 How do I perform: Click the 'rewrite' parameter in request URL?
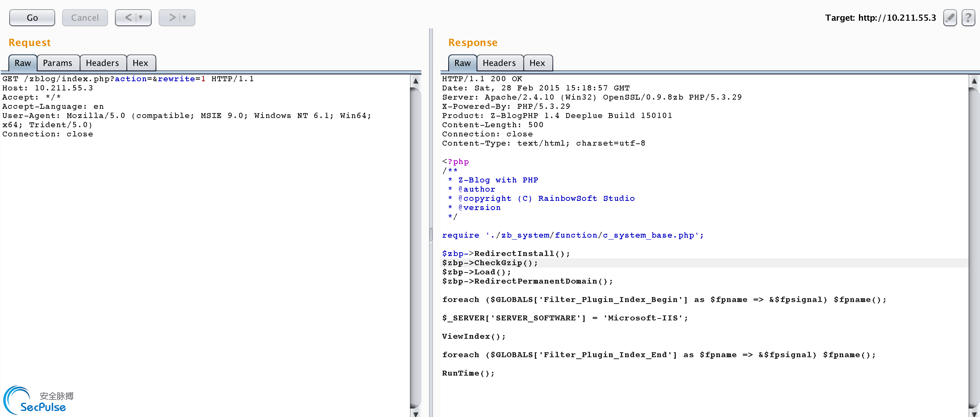176,79
